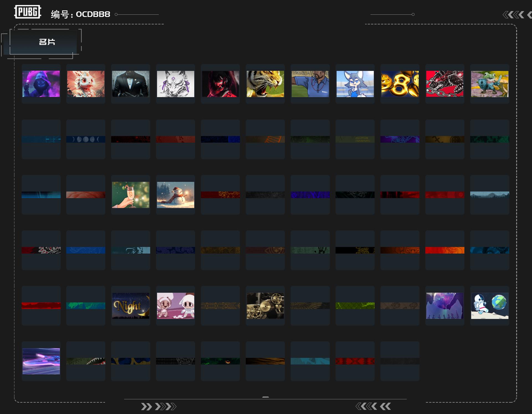Select the black tuxedo suit nameplate
This screenshot has height=414, width=532.
pos(131,84)
